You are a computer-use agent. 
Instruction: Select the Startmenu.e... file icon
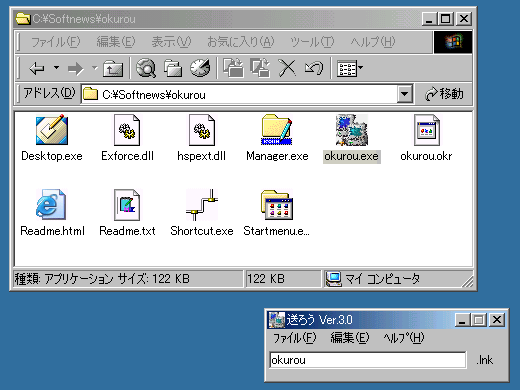tap(277, 205)
